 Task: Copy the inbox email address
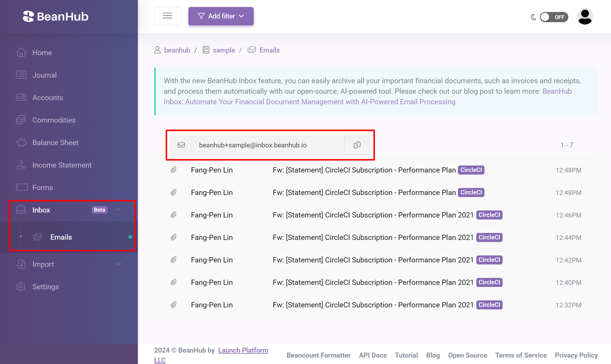pos(357,145)
